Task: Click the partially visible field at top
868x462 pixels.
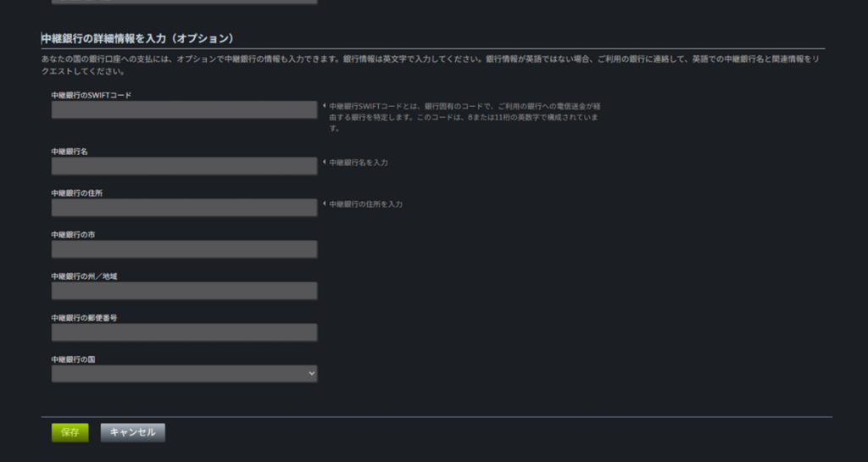Action: 184,2
